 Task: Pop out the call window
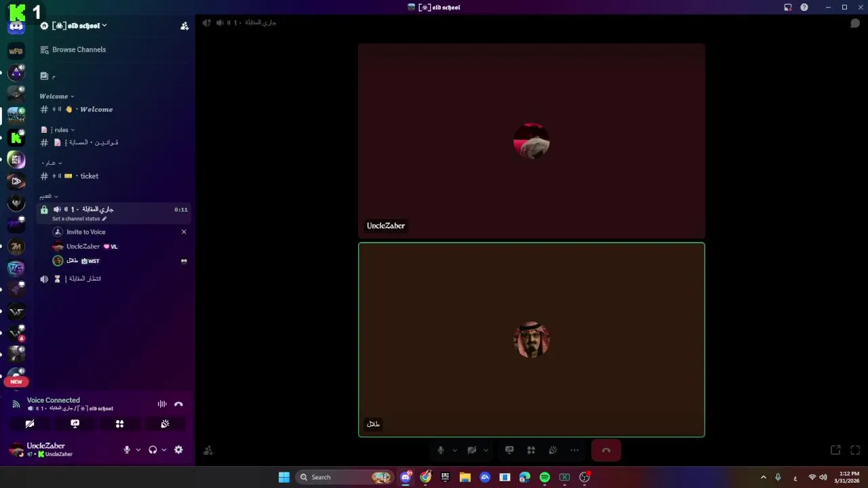pos(835,450)
